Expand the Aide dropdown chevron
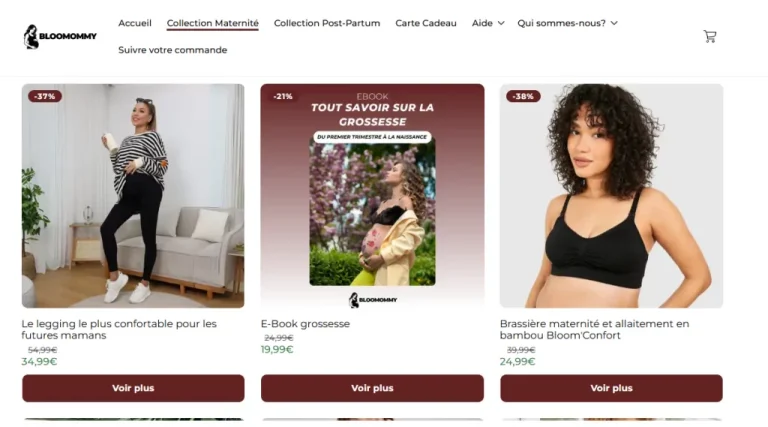This screenshot has width=768, height=427. coord(501,23)
